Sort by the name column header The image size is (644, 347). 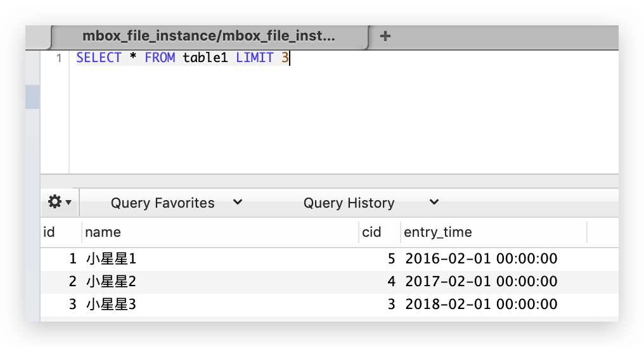pyautogui.click(x=220, y=232)
